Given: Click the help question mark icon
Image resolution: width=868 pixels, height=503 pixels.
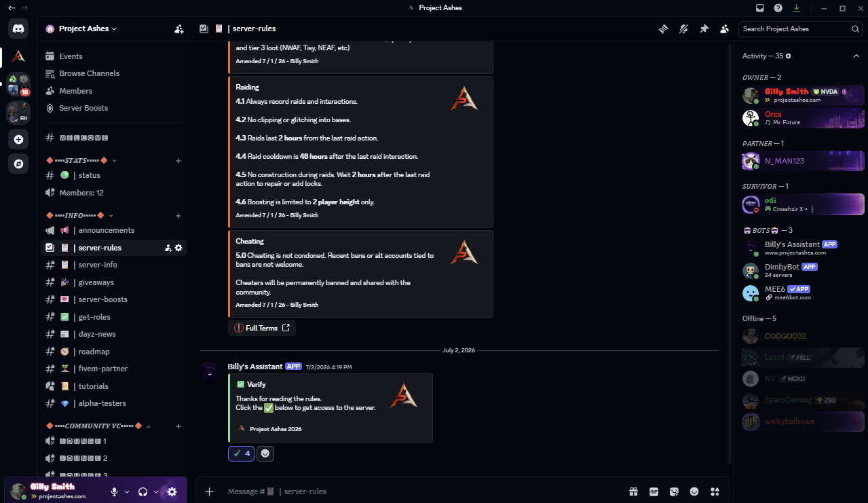Looking at the screenshot, I should coord(778,8).
